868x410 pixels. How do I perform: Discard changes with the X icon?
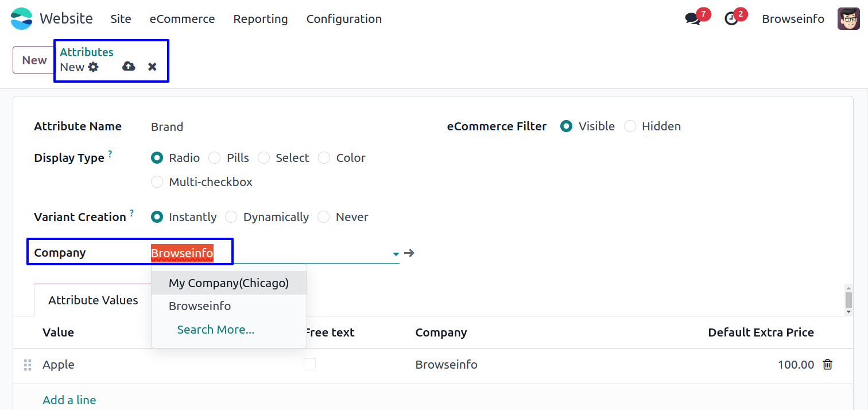pos(152,67)
